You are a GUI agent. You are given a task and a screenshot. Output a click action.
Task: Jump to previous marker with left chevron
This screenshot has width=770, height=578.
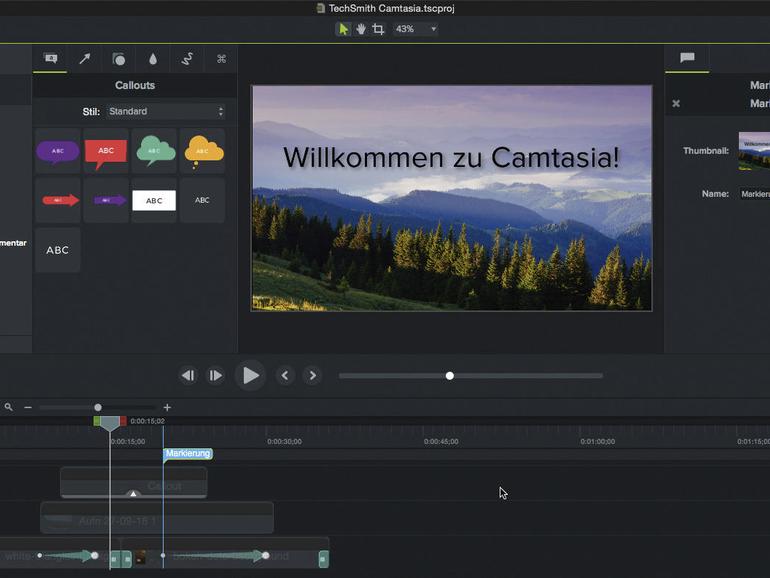click(x=285, y=376)
